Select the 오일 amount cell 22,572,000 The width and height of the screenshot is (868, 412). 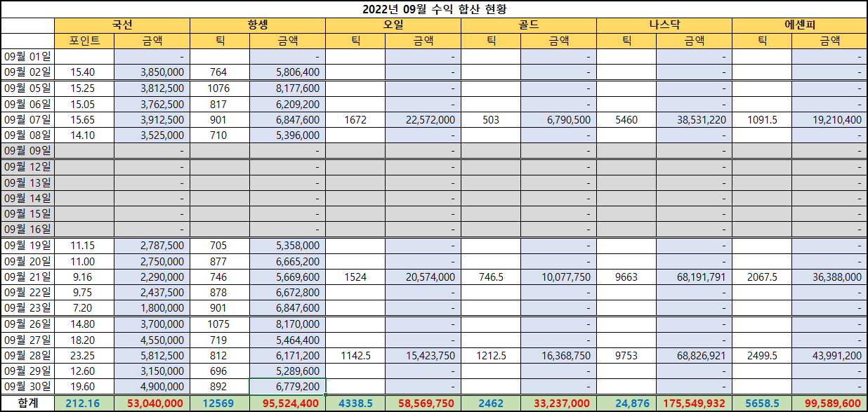click(x=423, y=120)
